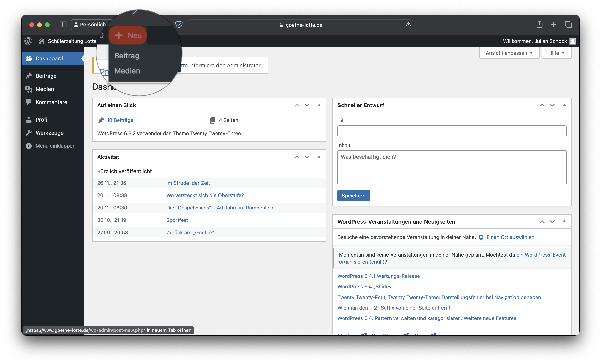Open a new tab with the plus icon
The width and height of the screenshot is (601, 364).
pyautogui.click(x=553, y=25)
